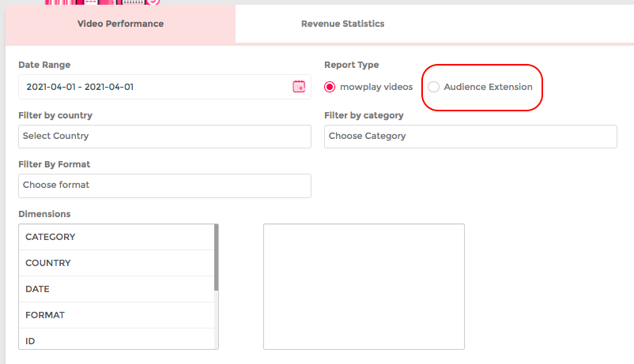634x364 pixels.
Task: Open the Select Country dropdown
Action: pos(164,136)
